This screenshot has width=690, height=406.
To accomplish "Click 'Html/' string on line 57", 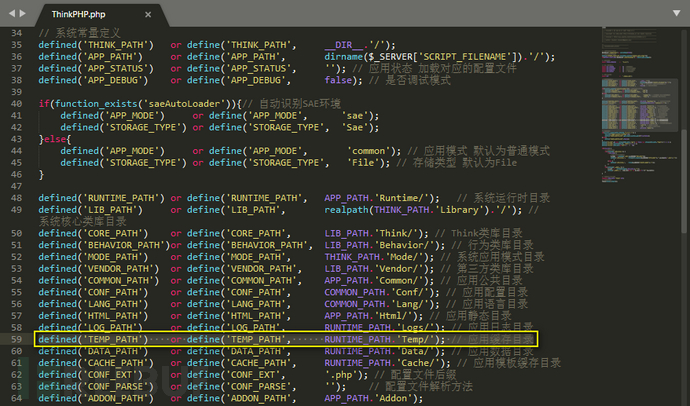I will point(393,316).
